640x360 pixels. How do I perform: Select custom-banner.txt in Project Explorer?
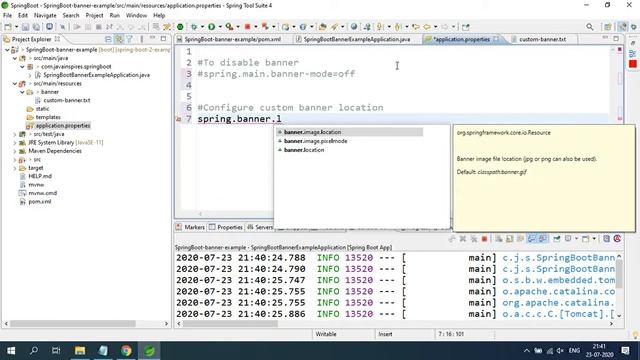[x=67, y=100]
